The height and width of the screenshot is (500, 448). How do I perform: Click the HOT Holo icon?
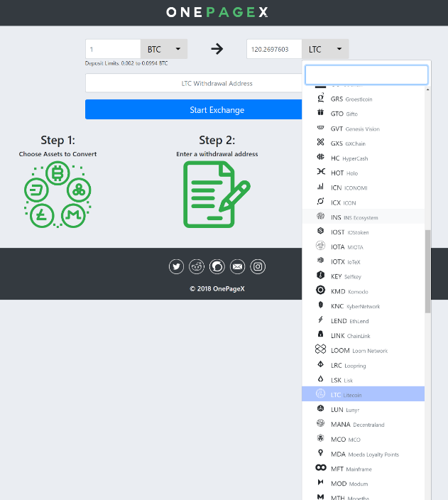pos(321,172)
